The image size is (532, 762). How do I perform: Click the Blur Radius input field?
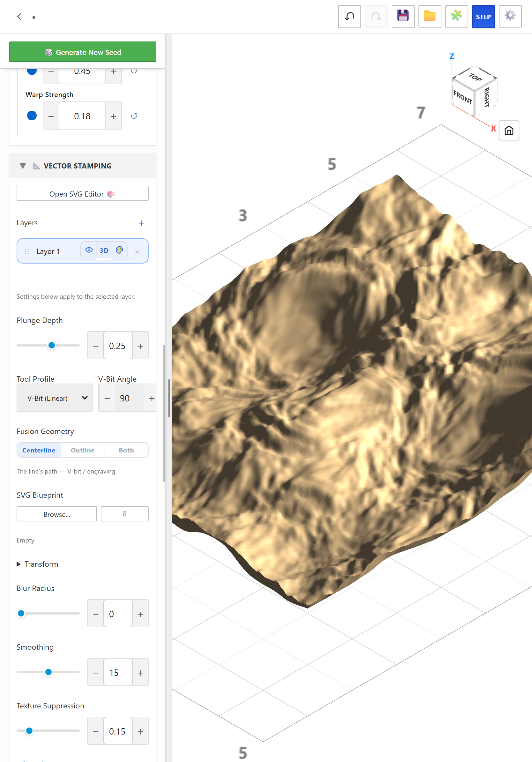[x=118, y=614]
